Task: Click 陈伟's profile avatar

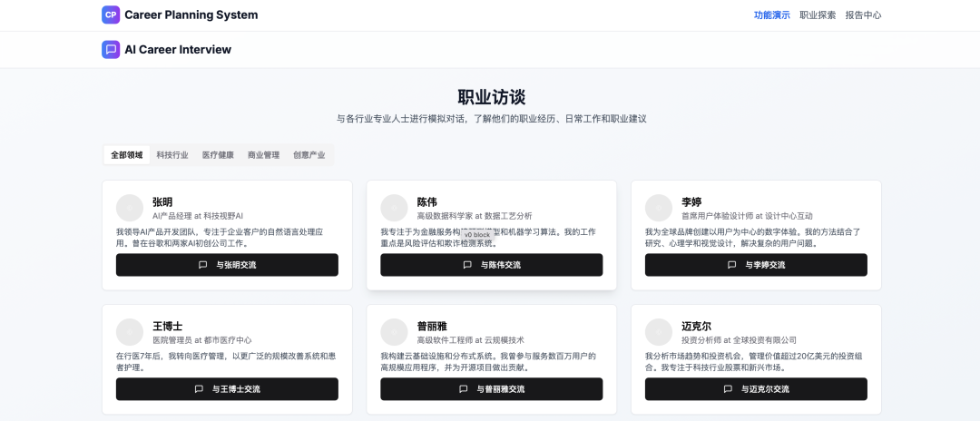Action: (394, 208)
